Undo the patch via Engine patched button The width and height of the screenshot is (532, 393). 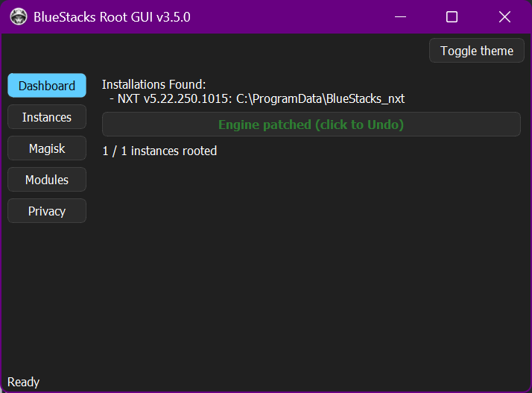point(311,125)
